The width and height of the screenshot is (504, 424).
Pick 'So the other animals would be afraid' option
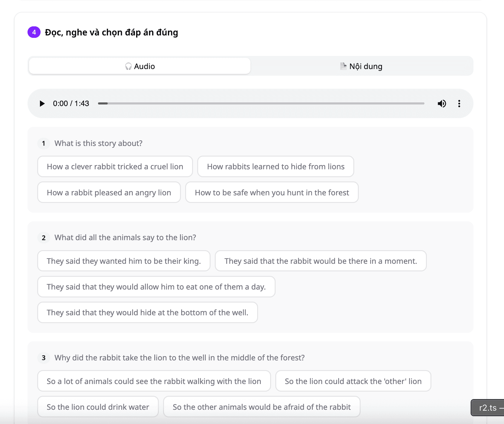pyautogui.click(x=262, y=407)
